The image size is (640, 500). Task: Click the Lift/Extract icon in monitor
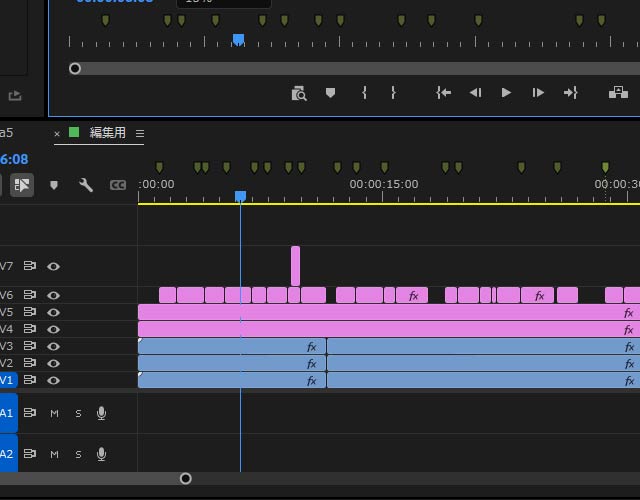tap(618, 92)
